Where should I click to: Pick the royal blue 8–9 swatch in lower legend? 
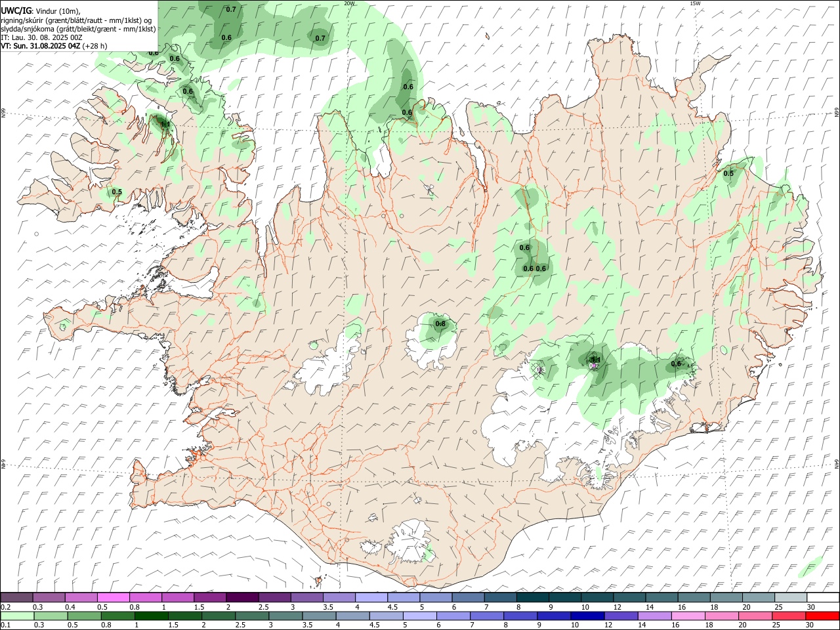[521, 616]
